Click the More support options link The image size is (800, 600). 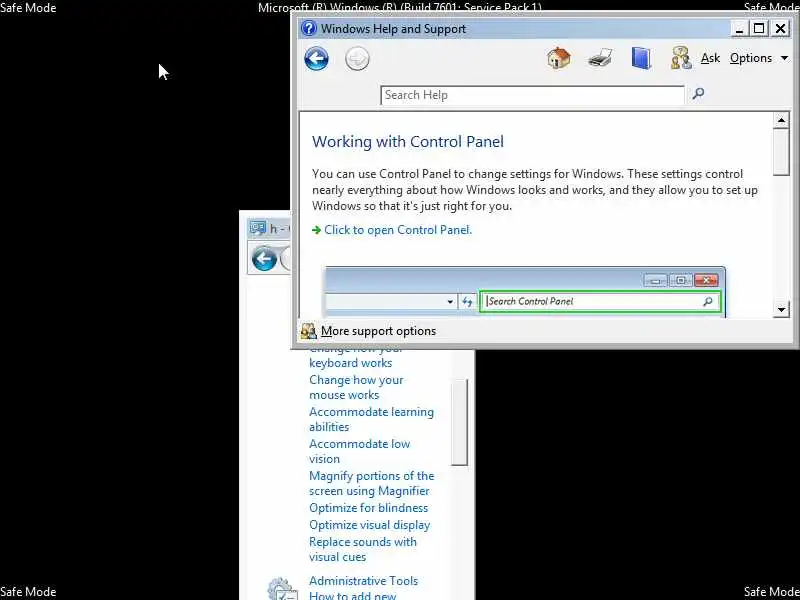tap(379, 331)
